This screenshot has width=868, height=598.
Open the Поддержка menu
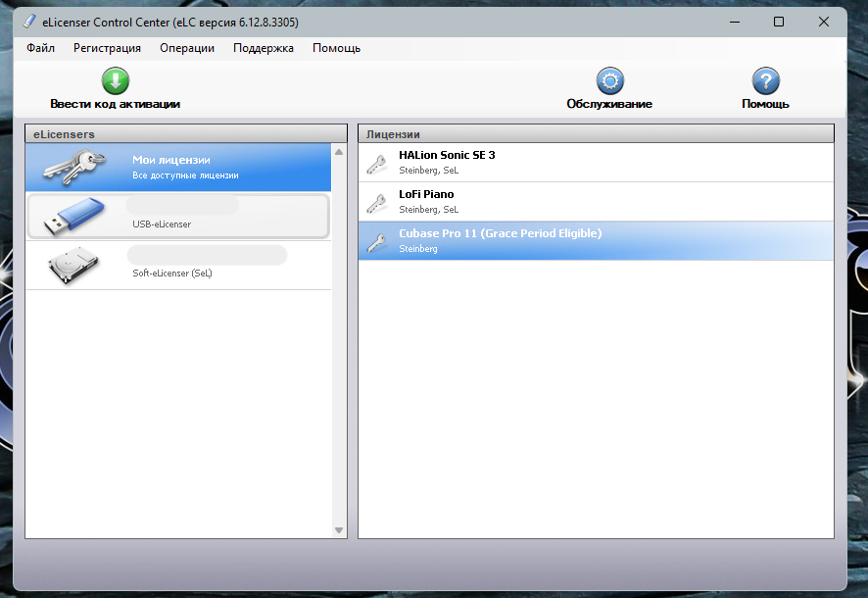(264, 48)
